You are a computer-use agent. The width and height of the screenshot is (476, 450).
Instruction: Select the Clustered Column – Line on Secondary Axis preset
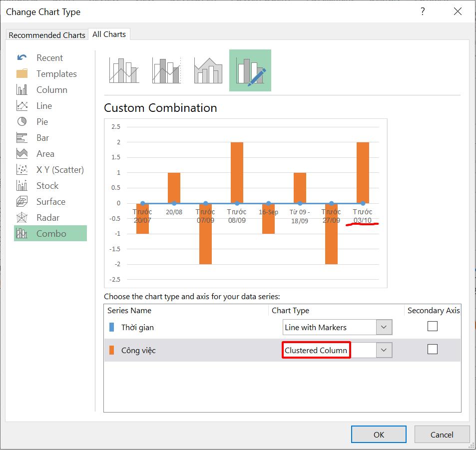[x=165, y=69]
